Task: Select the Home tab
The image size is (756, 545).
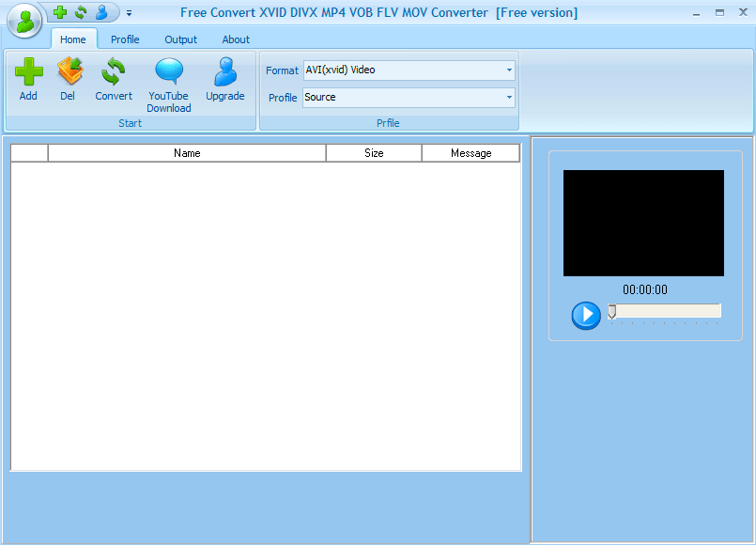Action: [73, 39]
